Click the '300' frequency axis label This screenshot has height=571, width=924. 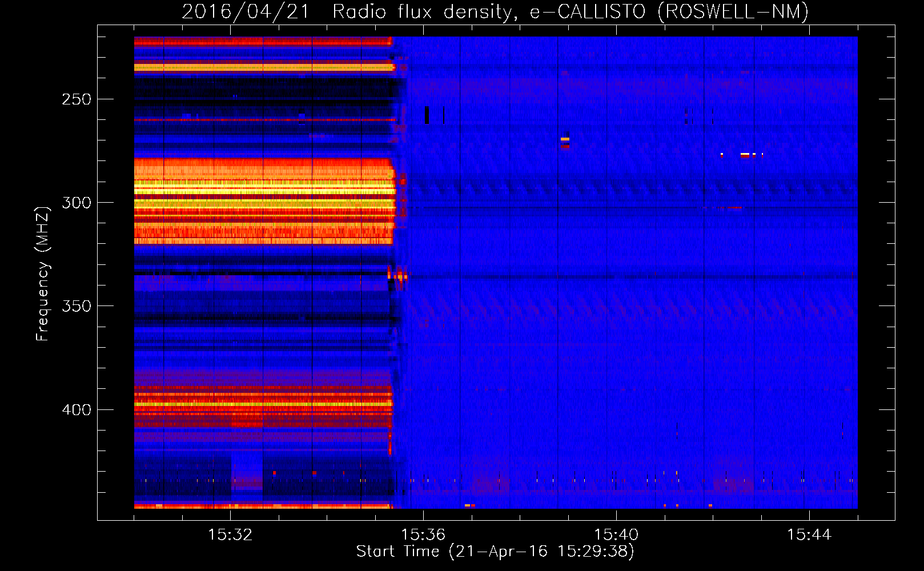(77, 203)
